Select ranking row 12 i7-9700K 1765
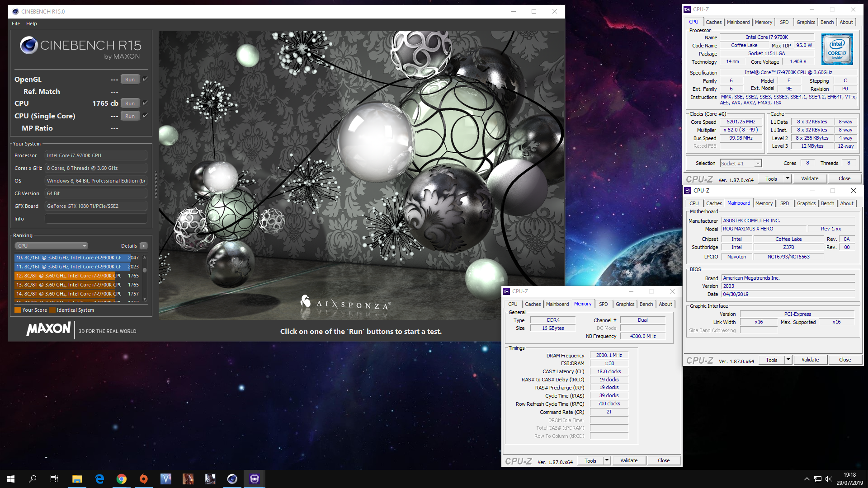 pos(77,276)
